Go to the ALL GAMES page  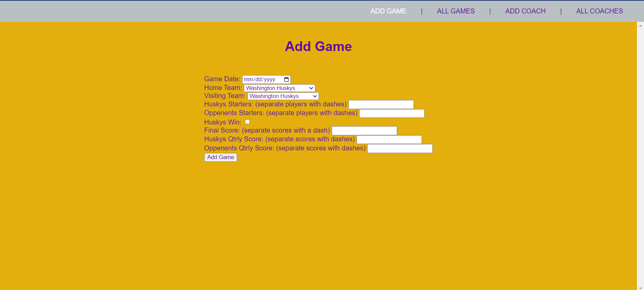click(455, 11)
